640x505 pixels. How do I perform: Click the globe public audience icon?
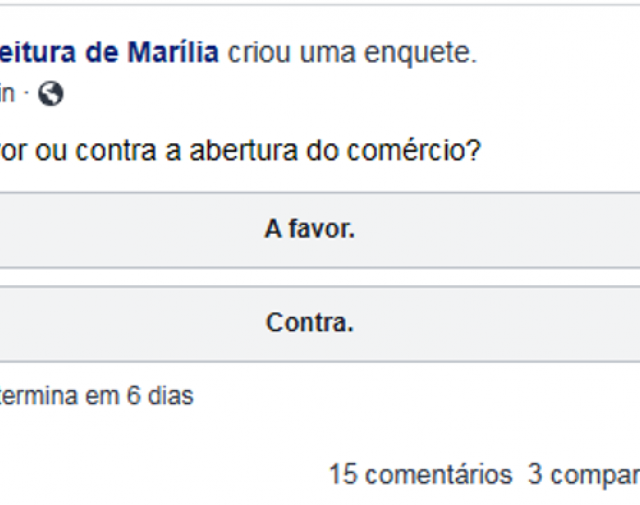pos(51,94)
